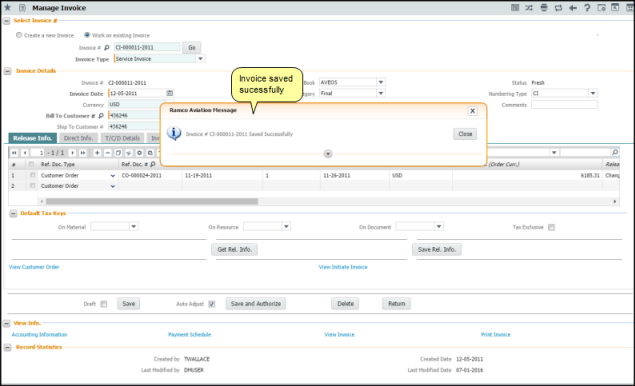The width and height of the screenshot is (635, 386).
Task: Click Save Rel. Info. button
Action: pos(437,250)
